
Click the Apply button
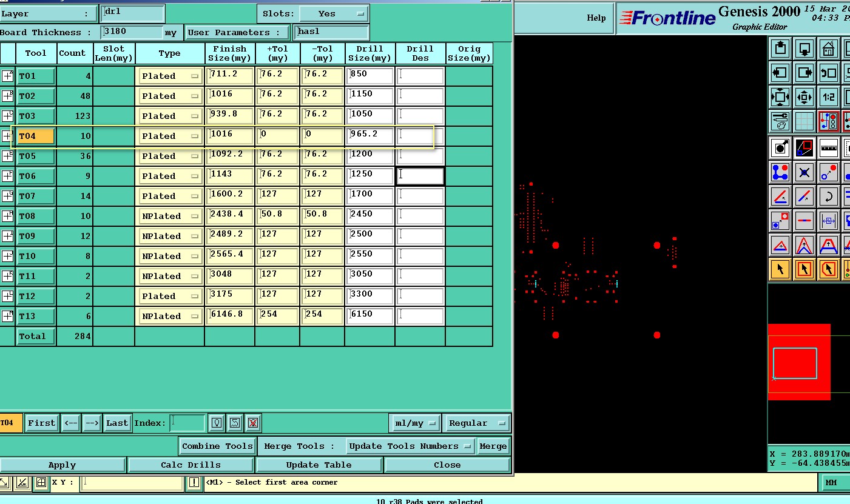62,465
